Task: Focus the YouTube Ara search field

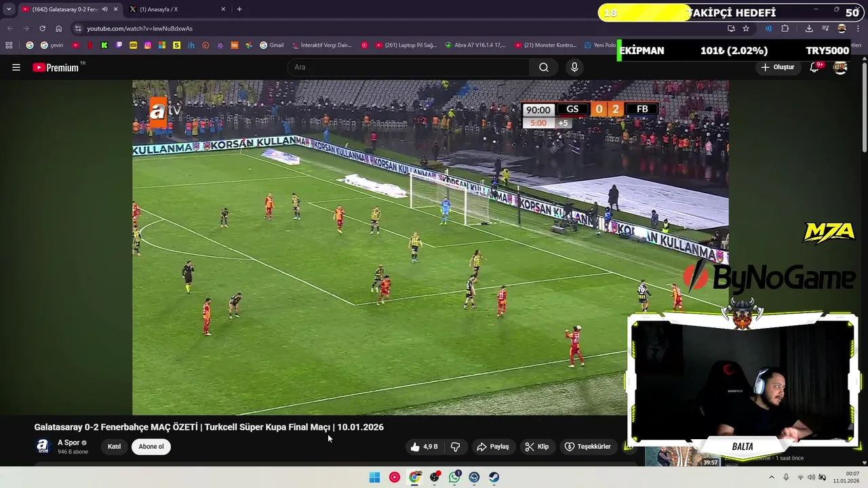Action: pyautogui.click(x=409, y=67)
